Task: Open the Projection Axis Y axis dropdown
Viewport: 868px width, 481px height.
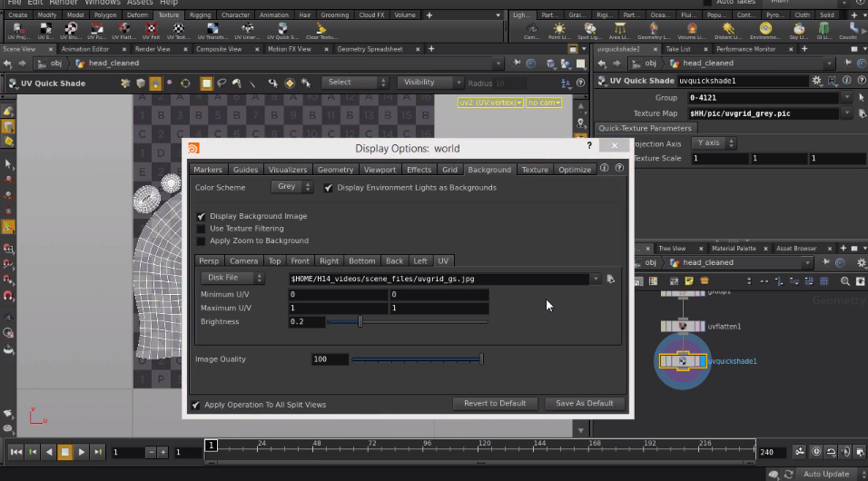Action: click(x=714, y=143)
